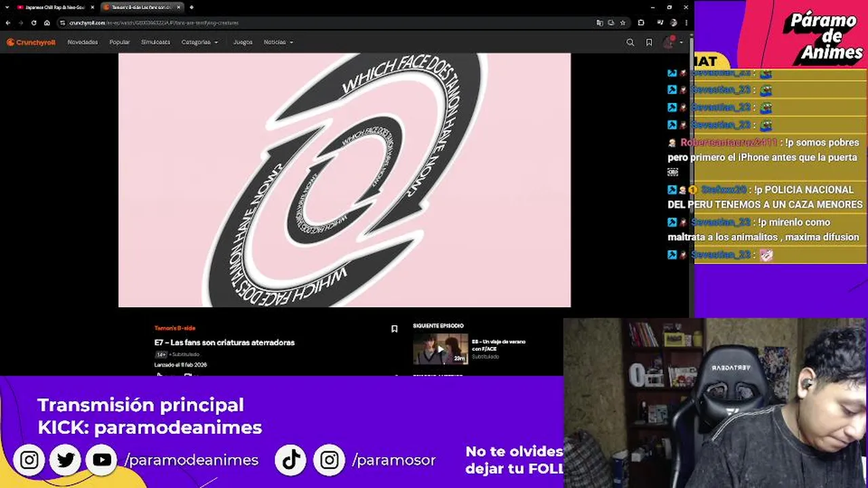Go back in the browser

9,22
